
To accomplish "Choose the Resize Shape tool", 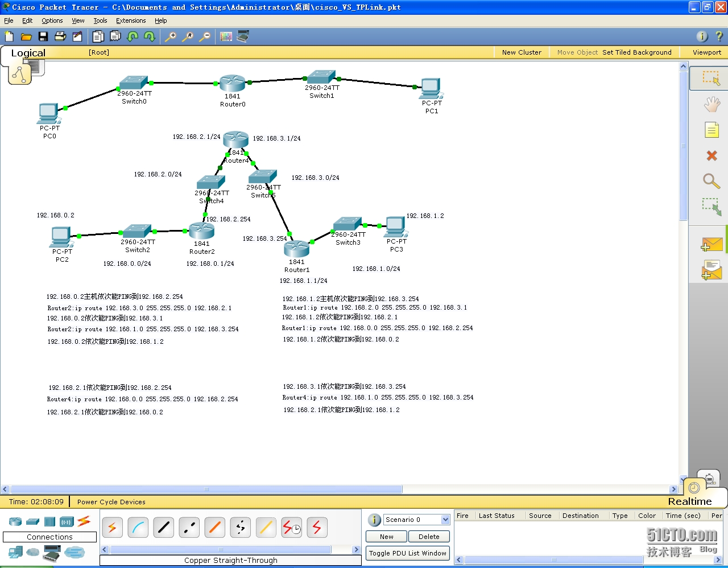I will (712, 207).
